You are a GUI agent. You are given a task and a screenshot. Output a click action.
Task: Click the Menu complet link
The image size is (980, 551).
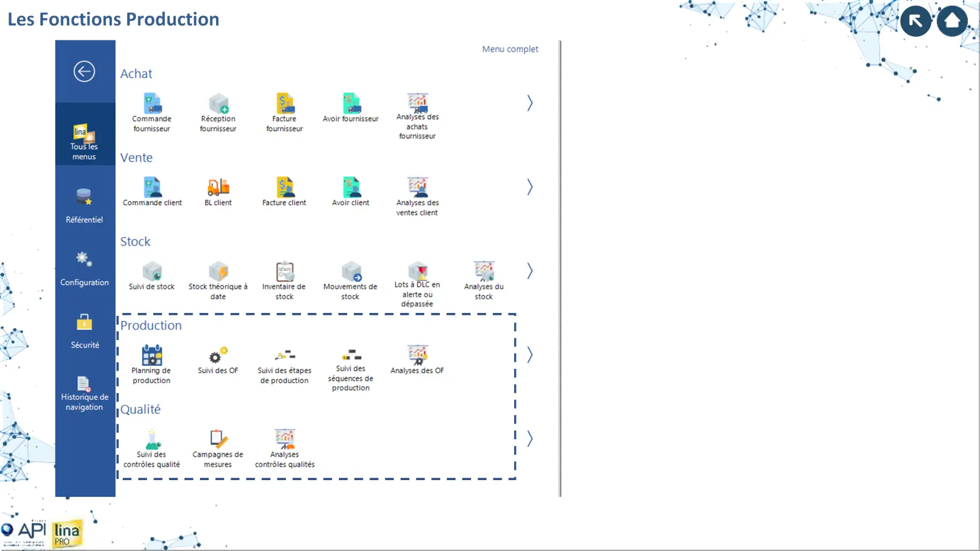tap(510, 50)
